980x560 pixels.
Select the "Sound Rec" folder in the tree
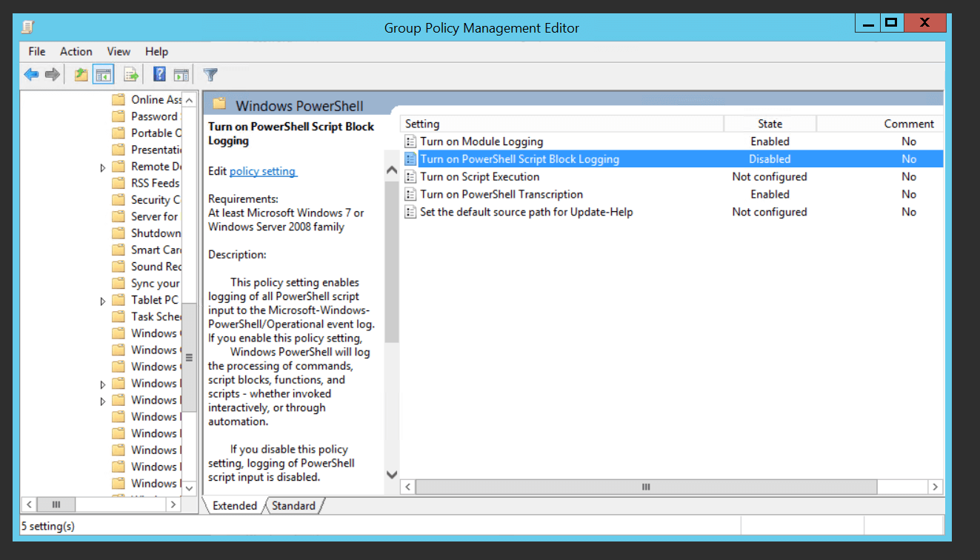pyautogui.click(x=156, y=266)
